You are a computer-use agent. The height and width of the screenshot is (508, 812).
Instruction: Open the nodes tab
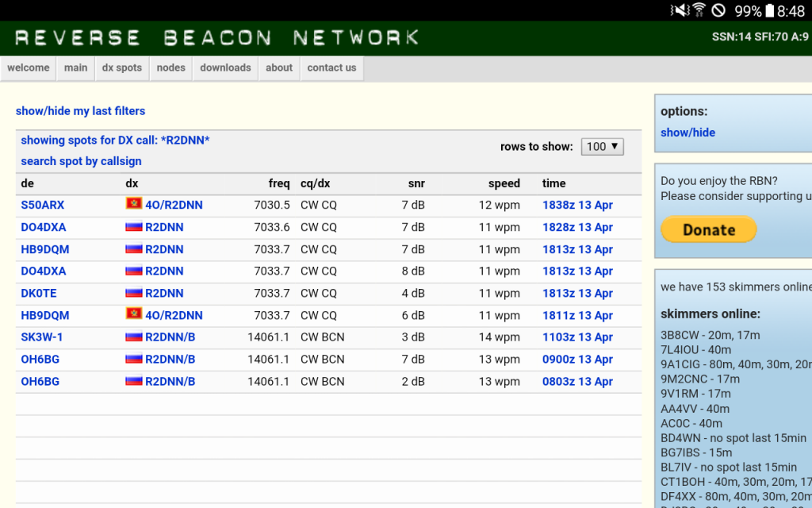[x=171, y=68]
